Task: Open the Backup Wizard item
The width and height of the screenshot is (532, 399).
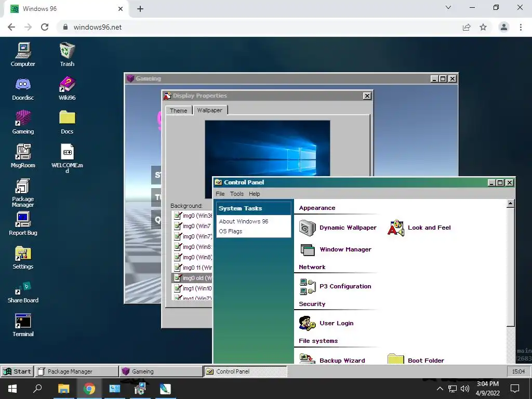Action: (x=332, y=360)
